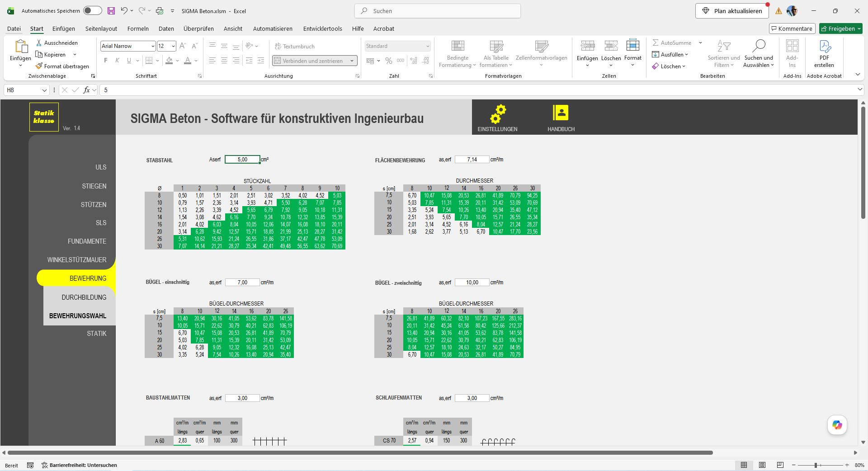Click the Suchen search box

click(x=438, y=11)
